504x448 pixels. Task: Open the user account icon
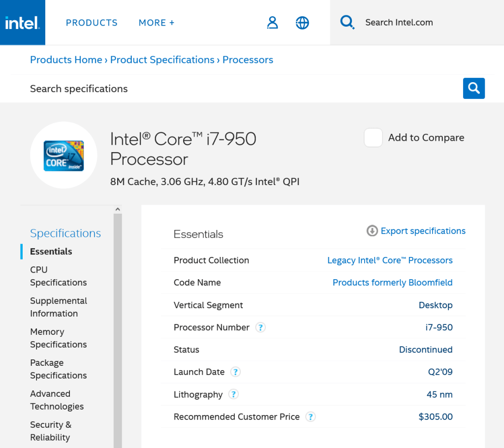pos(272,23)
